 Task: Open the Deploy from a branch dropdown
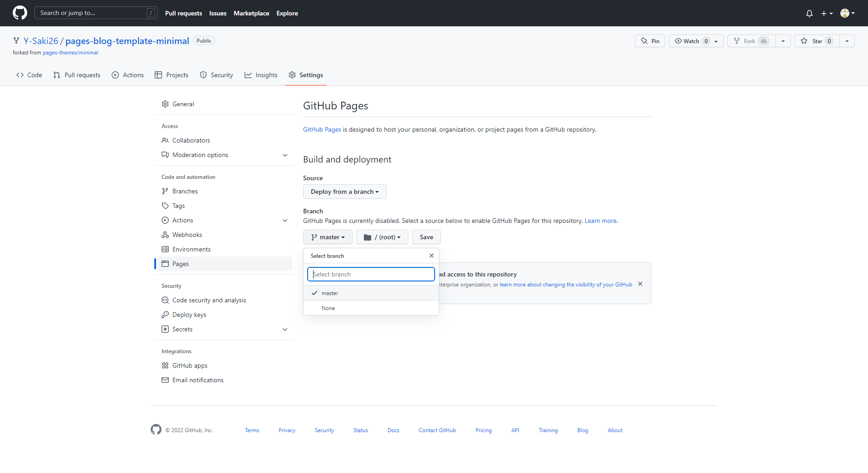pyautogui.click(x=345, y=192)
